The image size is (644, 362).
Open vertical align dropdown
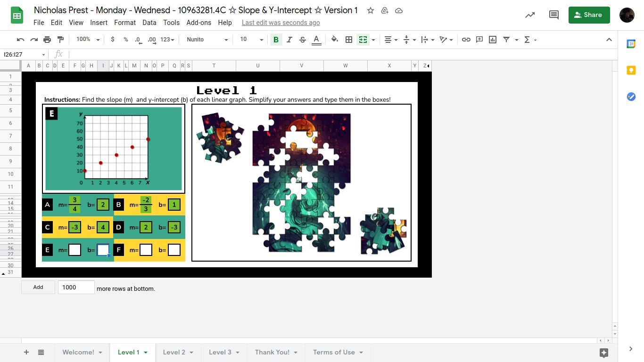coord(410,40)
